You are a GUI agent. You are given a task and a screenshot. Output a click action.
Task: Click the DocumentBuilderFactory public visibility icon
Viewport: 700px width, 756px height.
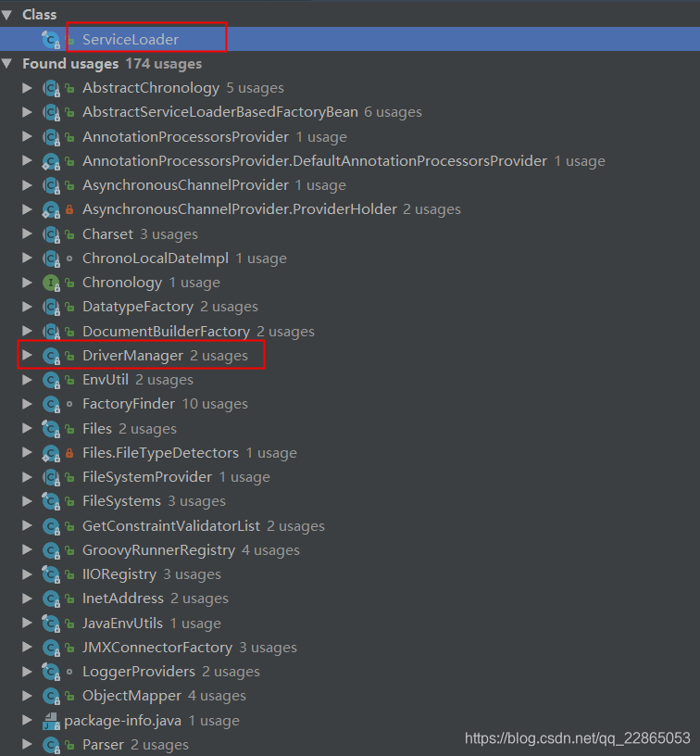(x=69, y=332)
